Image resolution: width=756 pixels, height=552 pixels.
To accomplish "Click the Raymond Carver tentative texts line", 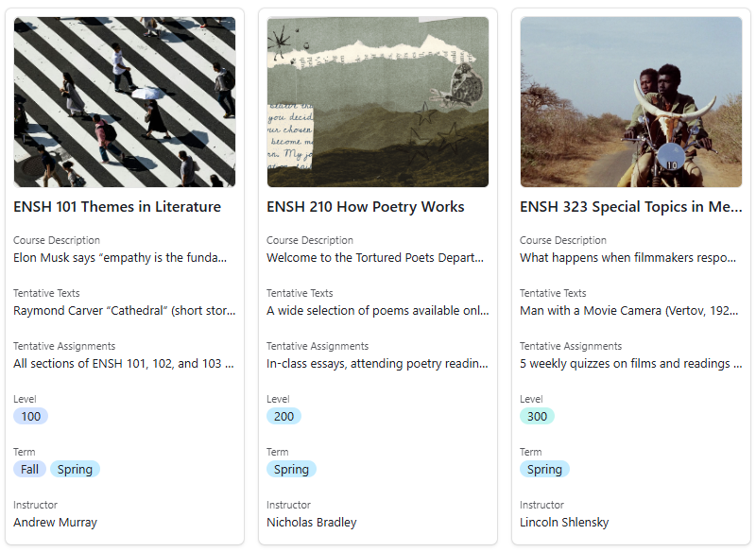I will pos(124,310).
